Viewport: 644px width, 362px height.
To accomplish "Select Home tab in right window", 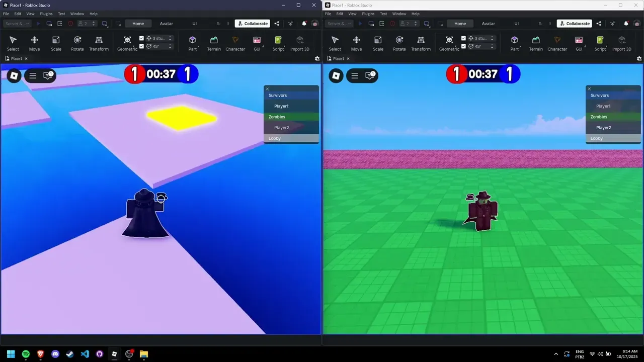I will 460,24.
